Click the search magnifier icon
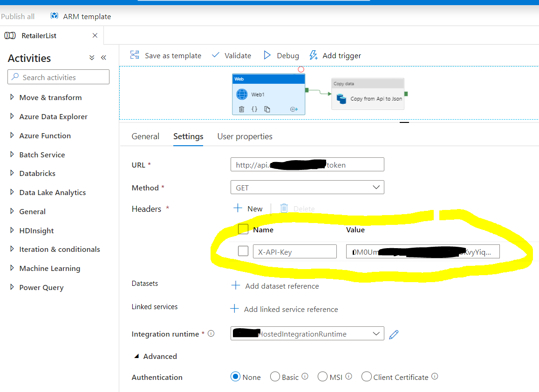Screen dimensions: 539x392 pyautogui.click(x=15, y=77)
